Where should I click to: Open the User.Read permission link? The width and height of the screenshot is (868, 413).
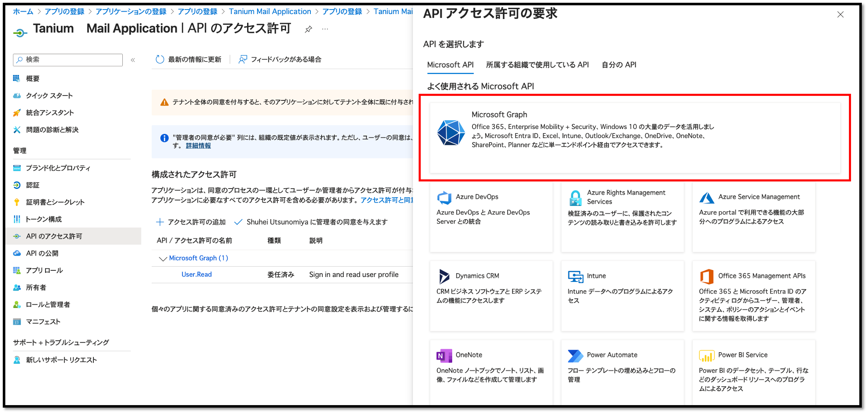tap(196, 275)
